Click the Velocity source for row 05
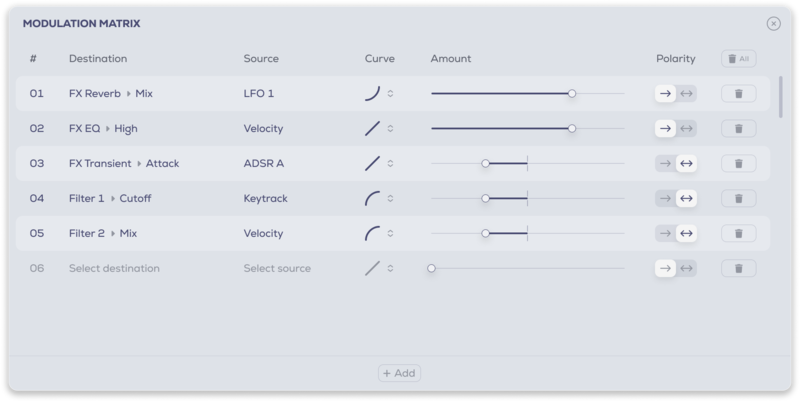The image size is (800, 402). coord(263,234)
